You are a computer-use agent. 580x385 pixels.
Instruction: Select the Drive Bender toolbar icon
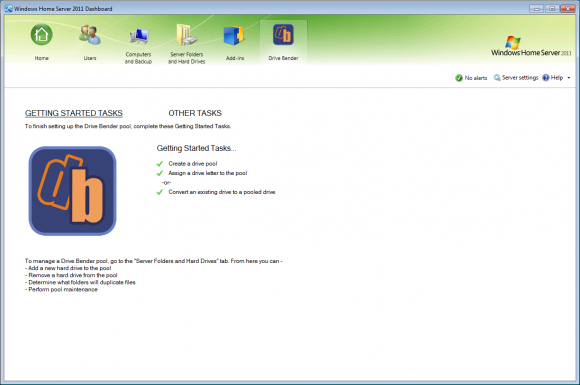[283, 35]
